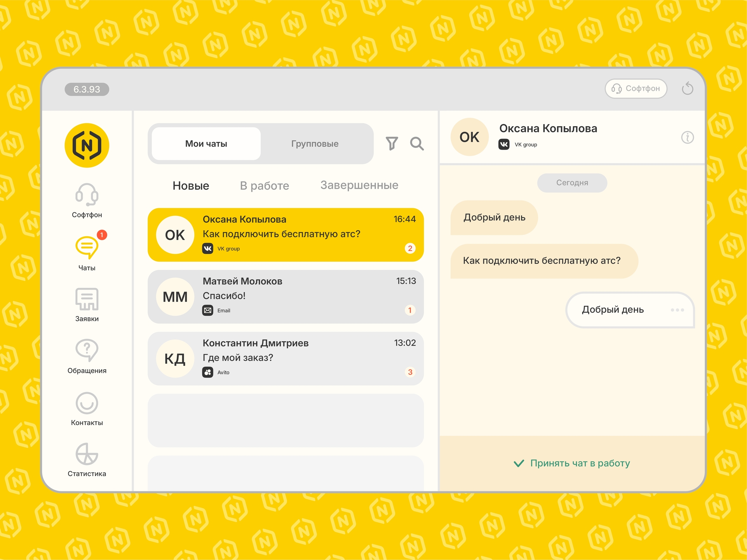
Task: Open the Софтфон sidebar headset icon
Action: pyautogui.click(x=87, y=195)
